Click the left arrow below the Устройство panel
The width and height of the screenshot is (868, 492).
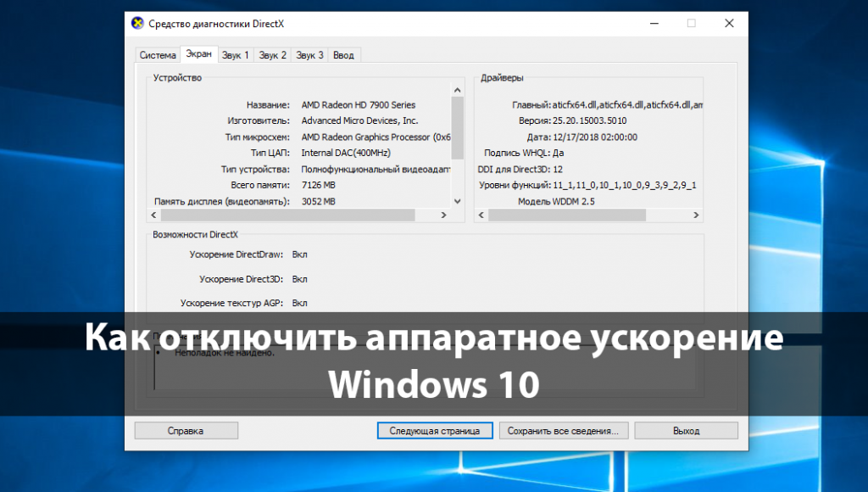pyautogui.click(x=153, y=215)
